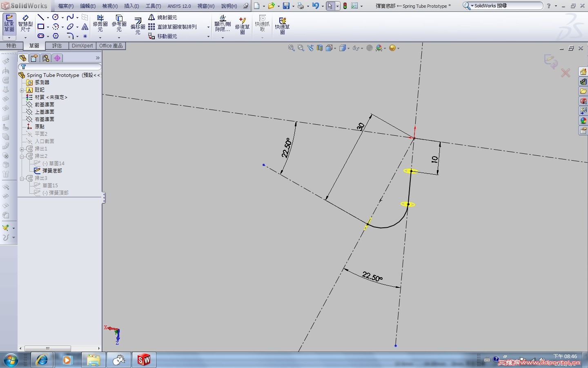Collapse the 掃出3 sweep tree node

click(x=22, y=178)
